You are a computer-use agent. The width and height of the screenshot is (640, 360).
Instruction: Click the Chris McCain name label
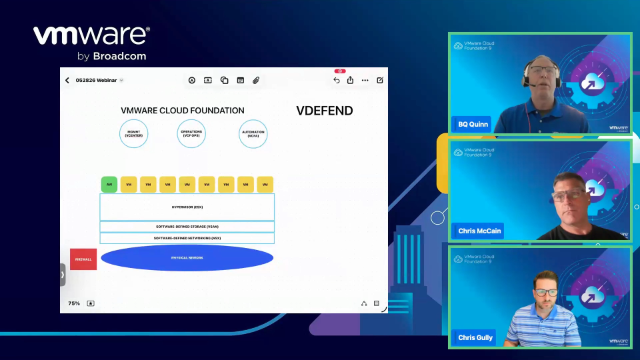pos(479,231)
